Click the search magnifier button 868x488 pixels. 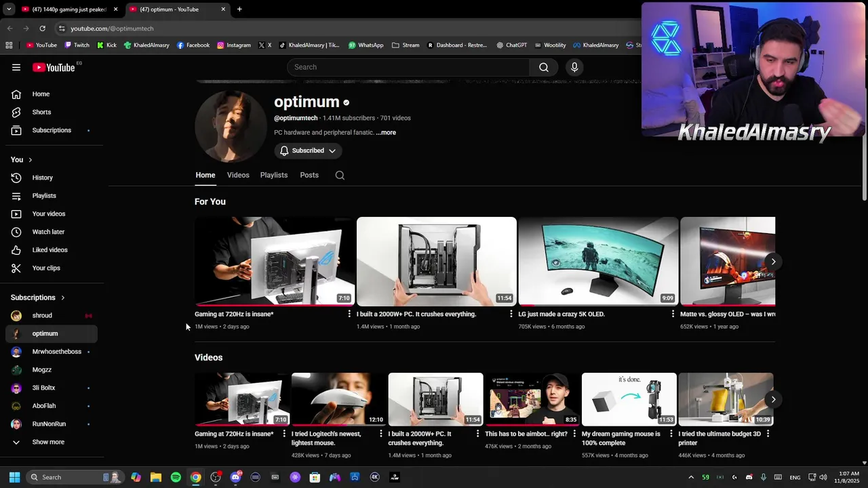[x=544, y=67]
